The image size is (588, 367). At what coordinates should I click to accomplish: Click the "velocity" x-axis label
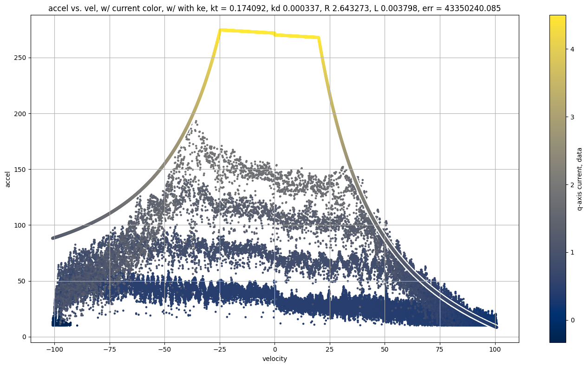coord(274,359)
